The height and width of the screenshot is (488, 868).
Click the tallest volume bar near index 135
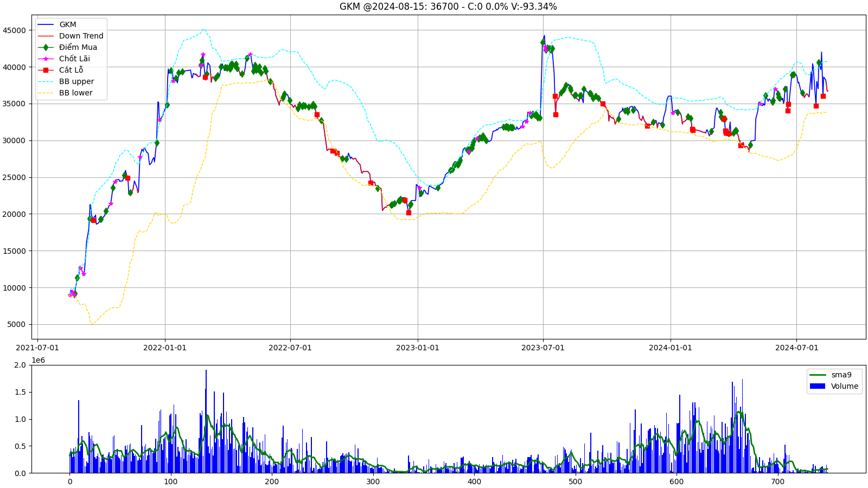point(206,421)
